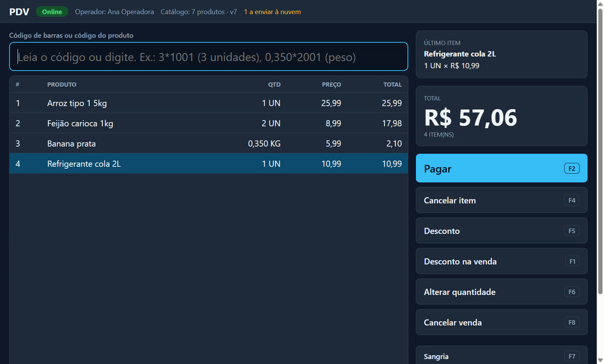604x364 pixels.
Task: Click the 2,10 total cell
Action: coord(394,144)
